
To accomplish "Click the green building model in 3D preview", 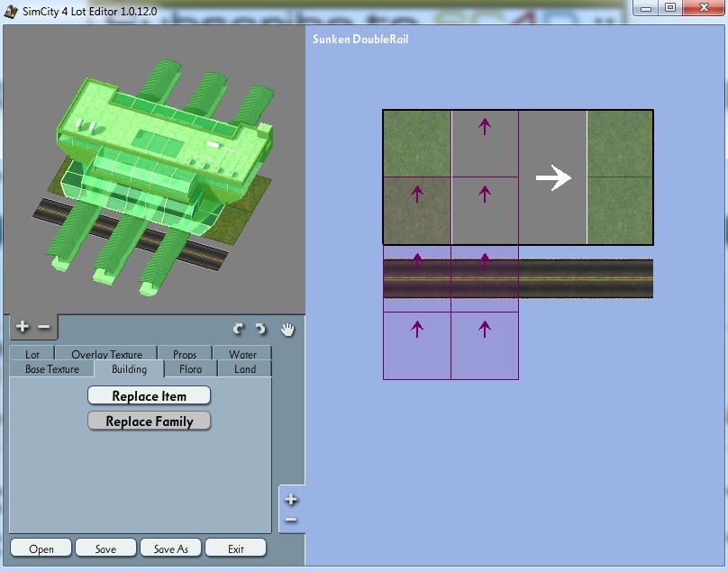I will 162,177.
